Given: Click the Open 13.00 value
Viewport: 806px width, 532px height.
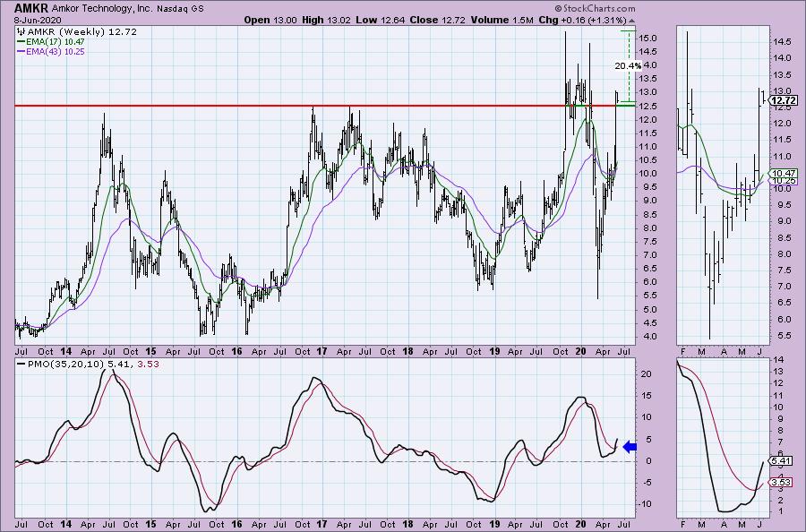Looking at the screenshot, I should [x=270, y=20].
